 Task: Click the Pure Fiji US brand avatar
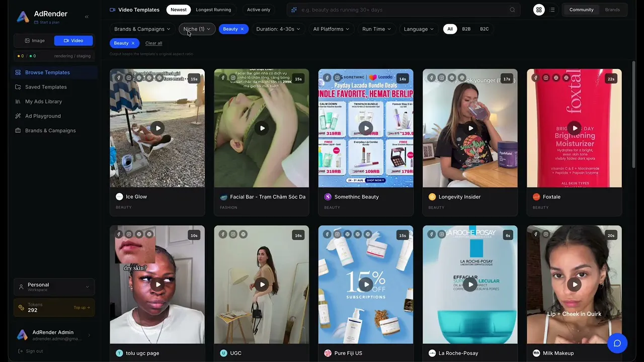[x=328, y=353]
